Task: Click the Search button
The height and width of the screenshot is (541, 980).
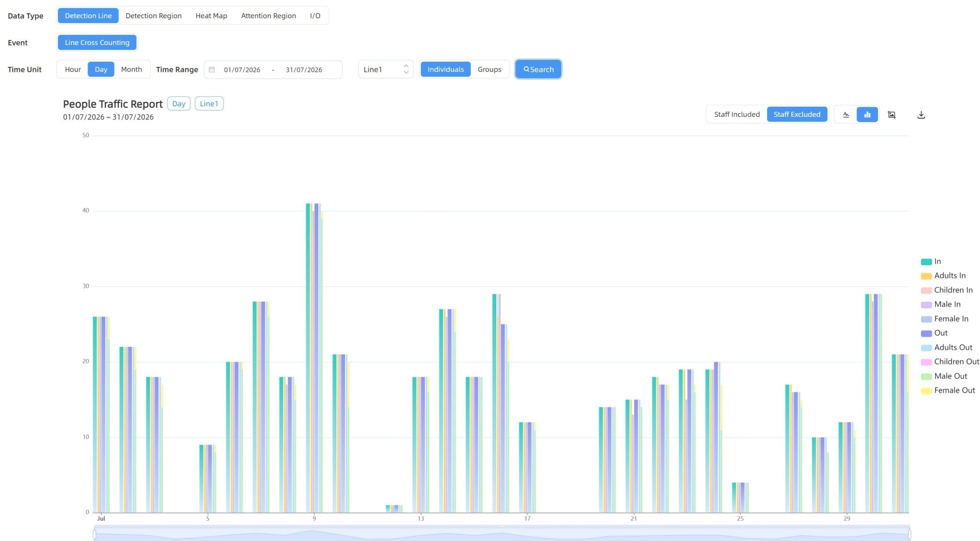Action: (x=538, y=69)
